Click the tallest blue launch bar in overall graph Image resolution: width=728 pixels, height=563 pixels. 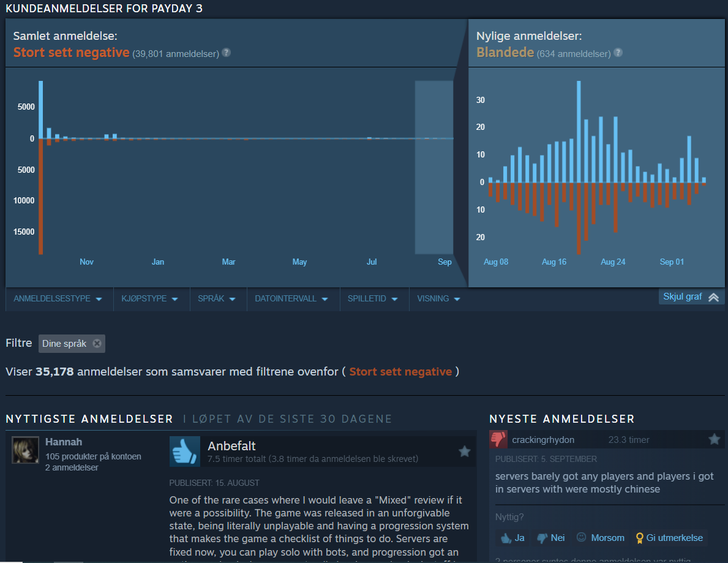tap(41, 110)
